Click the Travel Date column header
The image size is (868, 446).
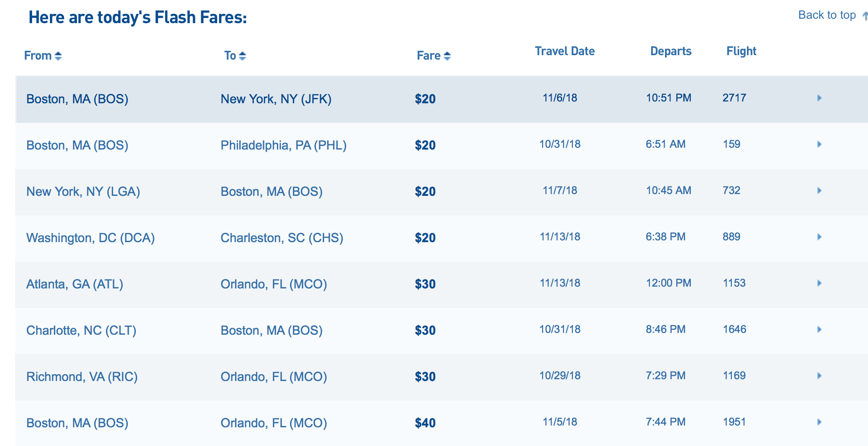tap(564, 51)
